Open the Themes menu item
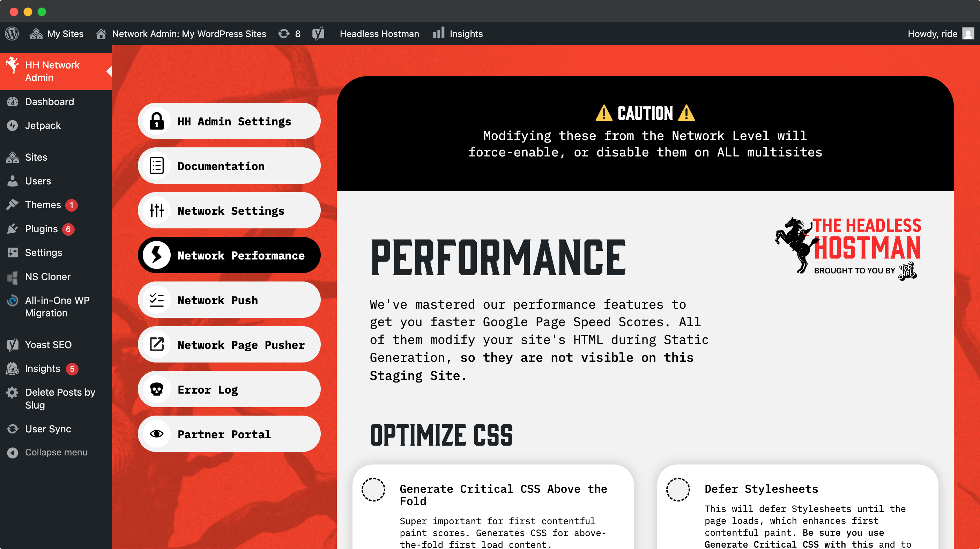Viewport: 980px width, 549px height. tap(43, 205)
